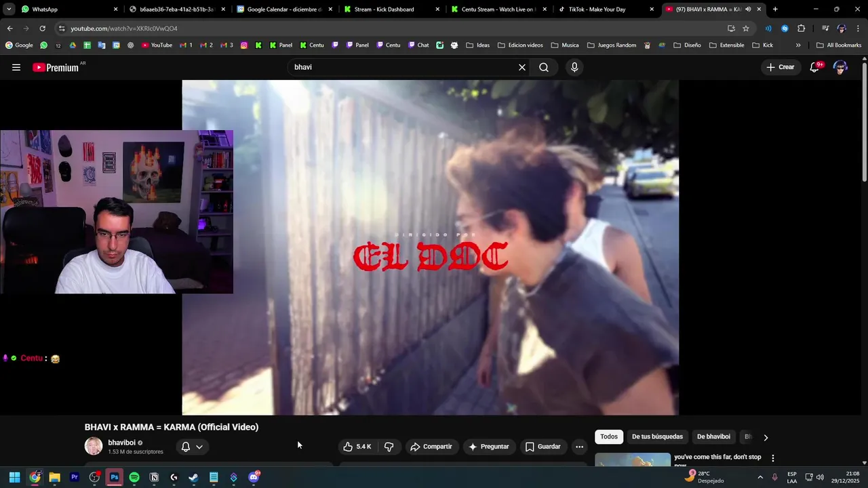The height and width of the screenshot is (488, 868).
Task: Open YouTube notifications bell
Action: point(815,67)
